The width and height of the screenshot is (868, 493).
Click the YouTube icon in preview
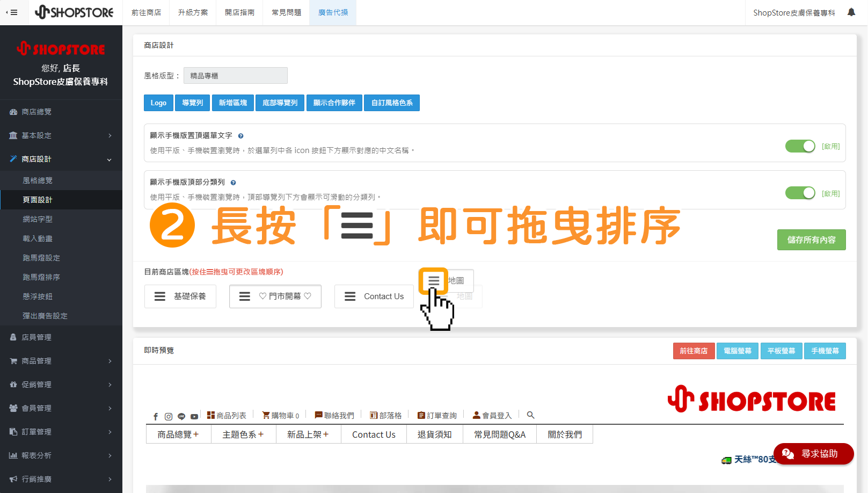click(194, 416)
